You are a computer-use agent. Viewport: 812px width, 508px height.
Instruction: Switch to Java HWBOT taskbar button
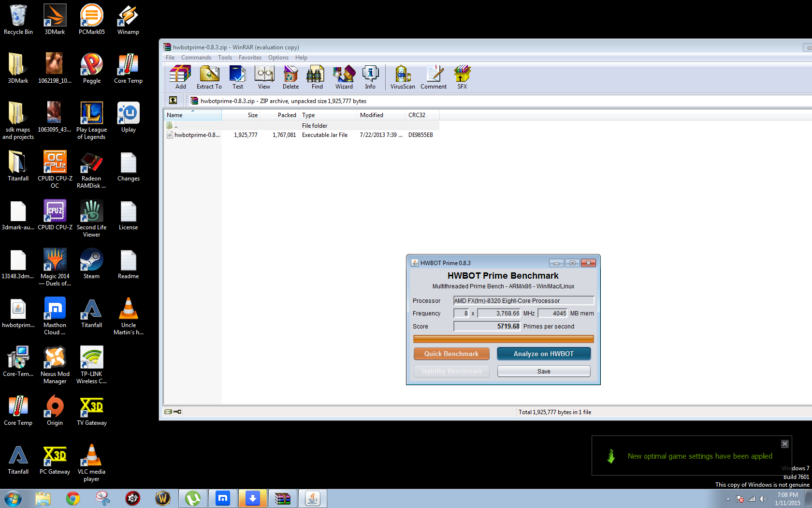(313, 498)
